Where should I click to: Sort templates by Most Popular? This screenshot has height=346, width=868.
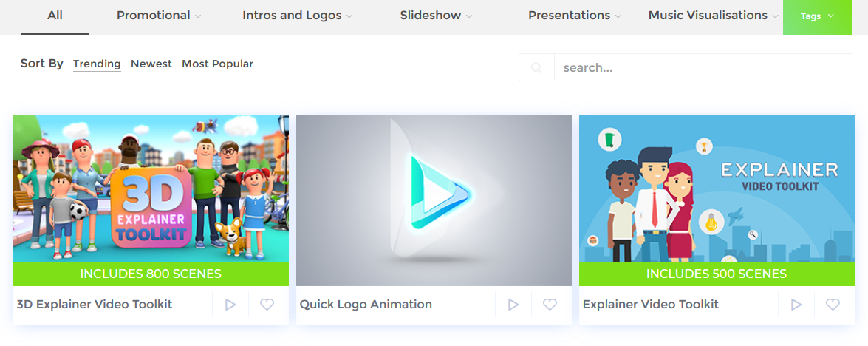point(217,64)
